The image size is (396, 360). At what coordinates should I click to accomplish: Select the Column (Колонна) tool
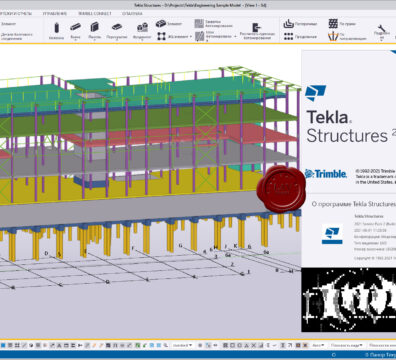tap(56, 28)
